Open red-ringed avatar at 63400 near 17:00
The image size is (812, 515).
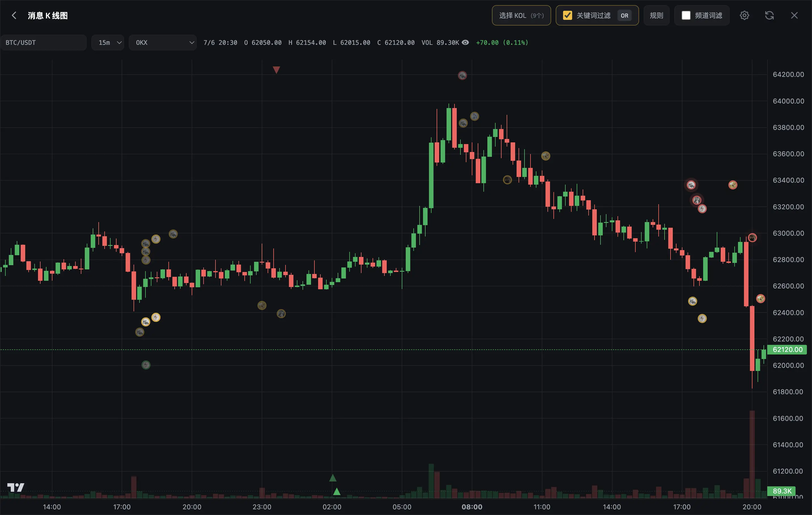(691, 185)
